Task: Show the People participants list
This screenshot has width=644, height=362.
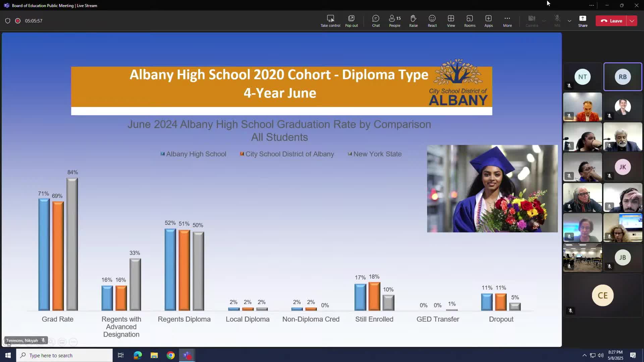Action: pyautogui.click(x=394, y=21)
